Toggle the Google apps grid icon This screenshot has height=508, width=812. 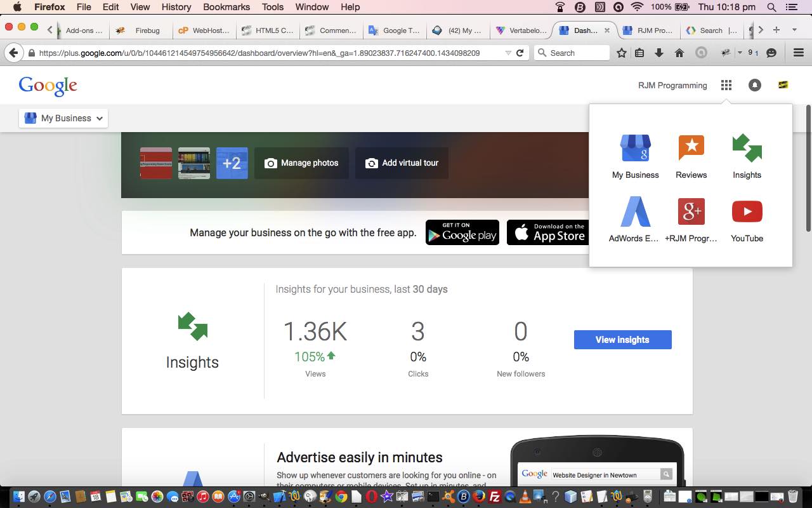[726, 85]
